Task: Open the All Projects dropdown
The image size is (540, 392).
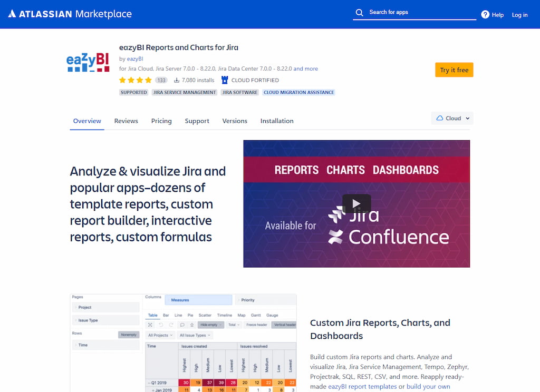Action: (x=160, y=335)
